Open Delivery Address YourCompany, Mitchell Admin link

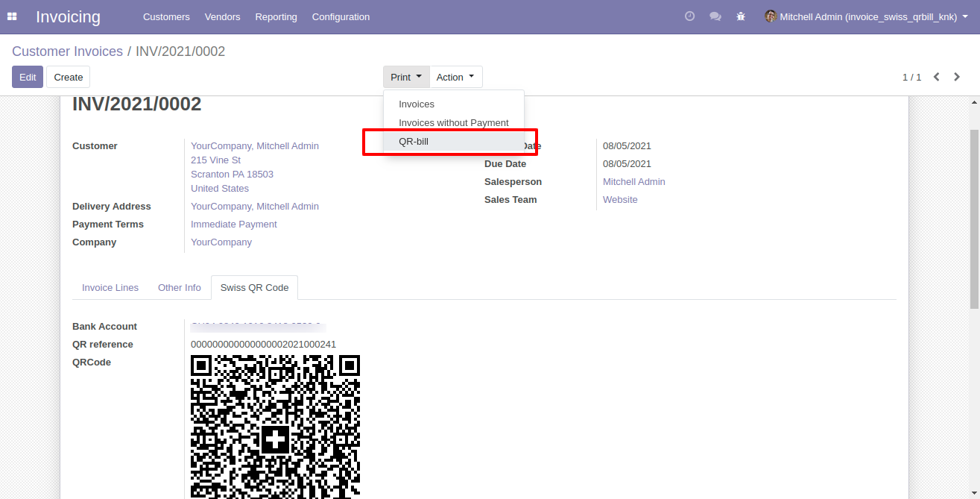pos(255,207)
